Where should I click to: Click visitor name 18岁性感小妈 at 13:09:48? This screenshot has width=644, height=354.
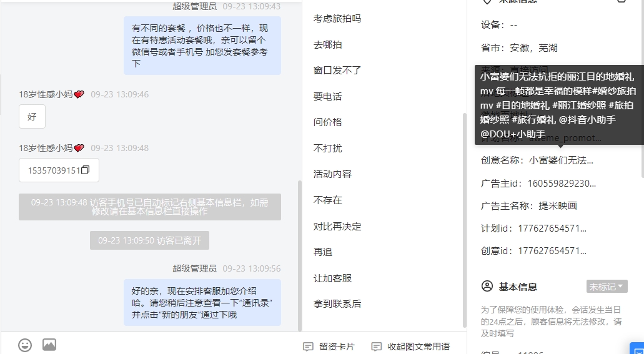pyautogui.click(x=51, y=148)
